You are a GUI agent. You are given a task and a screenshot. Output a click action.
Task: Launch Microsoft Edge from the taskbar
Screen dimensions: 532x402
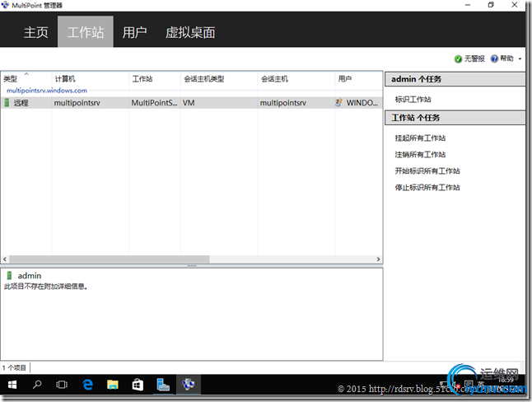(87, 385)
